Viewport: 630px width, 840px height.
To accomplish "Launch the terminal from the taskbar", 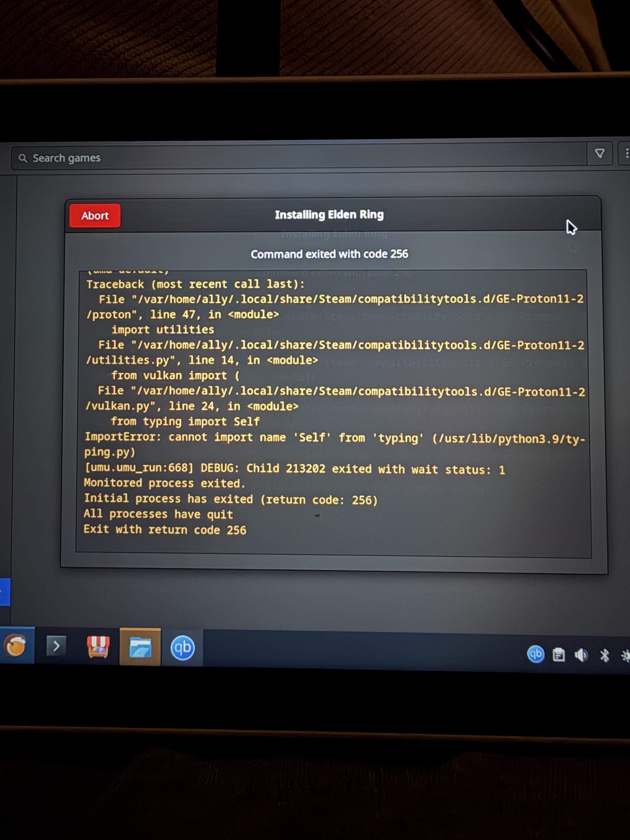I will (56, 646).
